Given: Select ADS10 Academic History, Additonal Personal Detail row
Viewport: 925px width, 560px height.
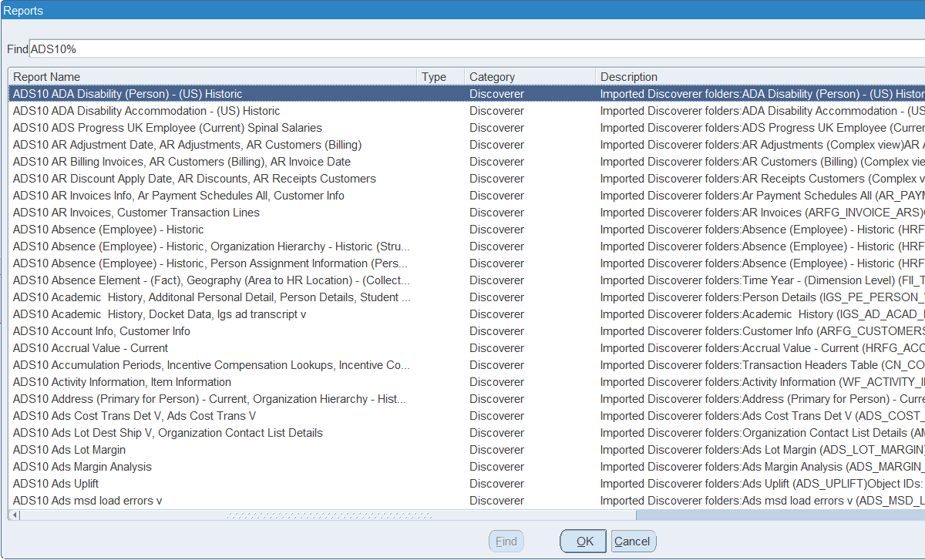Looking at the screenshot, I should 467,297.
